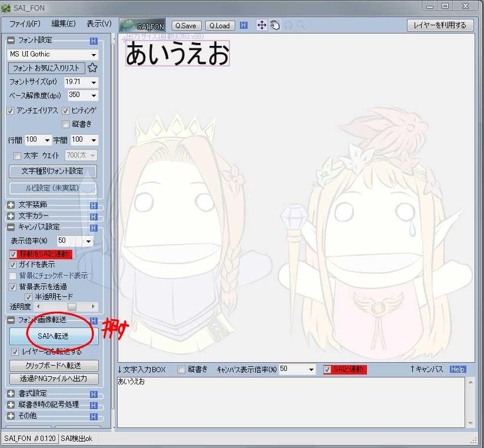Click レイヤーを利用する button
Screen dimensions: 484x448
coord(440,25)
